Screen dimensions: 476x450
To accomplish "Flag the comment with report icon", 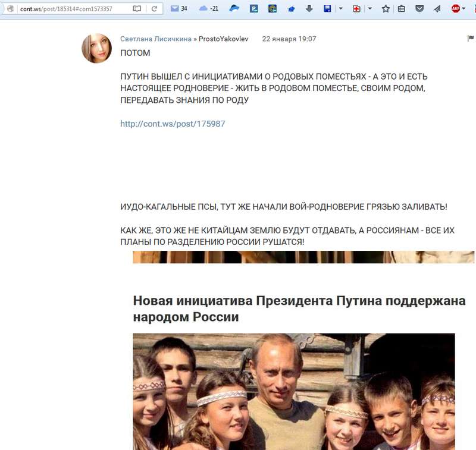I will [x=471, y=38].
